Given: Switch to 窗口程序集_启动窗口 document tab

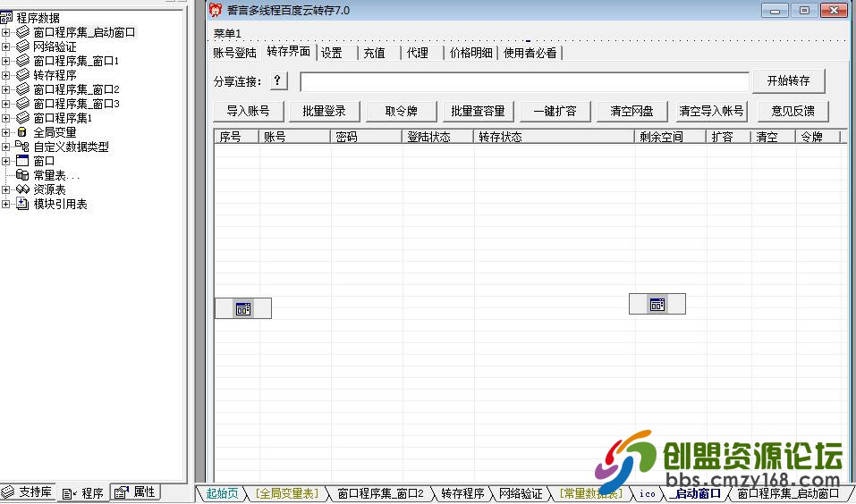Looking at the screenshot, I should point(788,493).
